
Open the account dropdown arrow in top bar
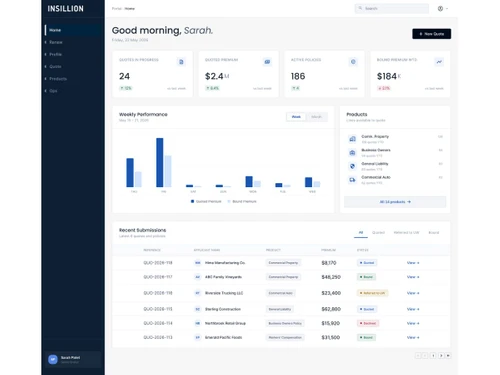pyautogui.click(x=447, y=9)
